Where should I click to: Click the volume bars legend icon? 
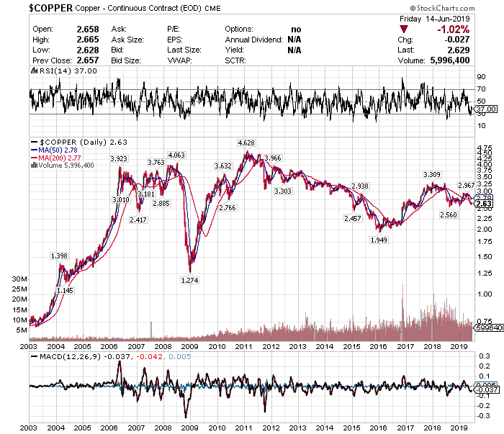[x=34, y=166]
